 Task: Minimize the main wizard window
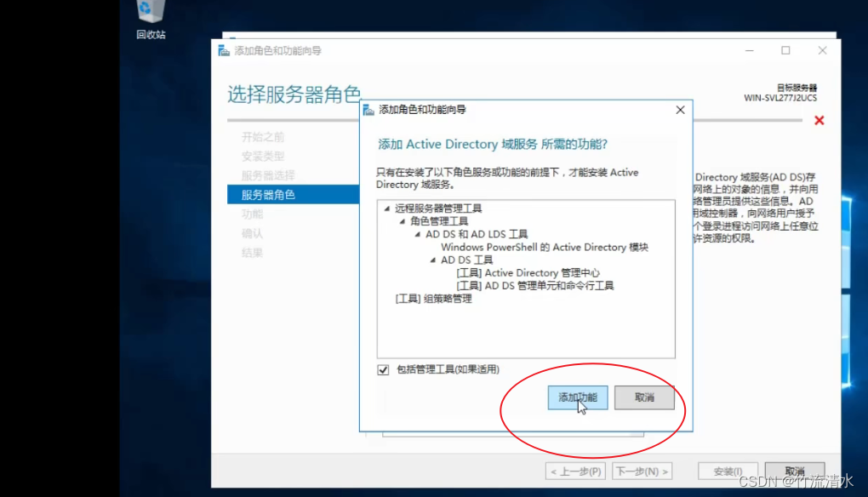tap(750, 50)
